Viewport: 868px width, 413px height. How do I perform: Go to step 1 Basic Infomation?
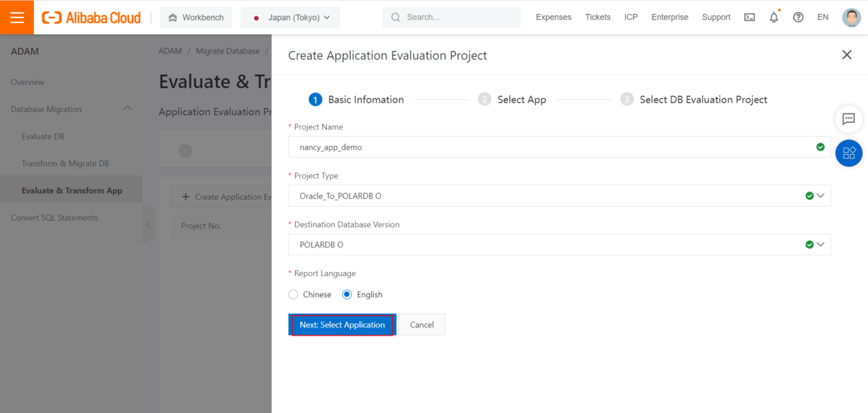(357, 100)
